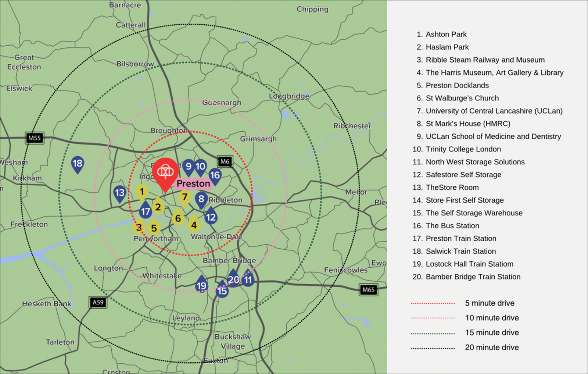Click the Hesketh Bank place name

click(x=47, y=304)
